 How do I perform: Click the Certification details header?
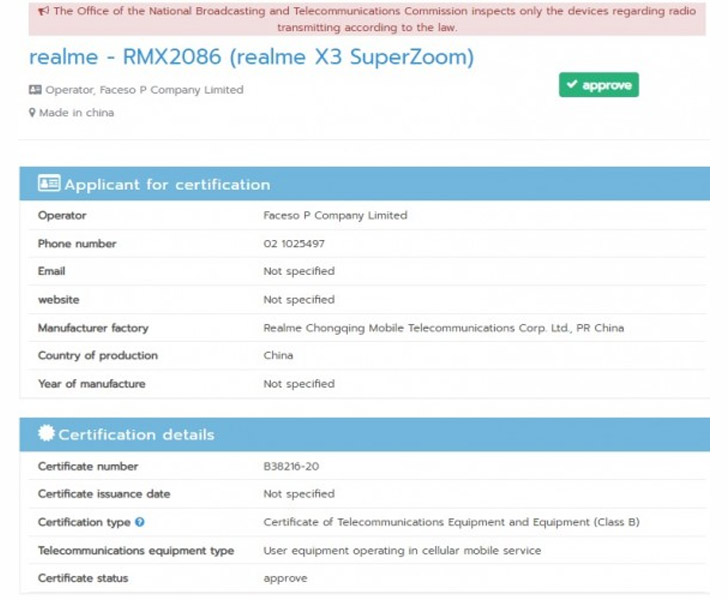pyautogui.click(x=364, y=434)
